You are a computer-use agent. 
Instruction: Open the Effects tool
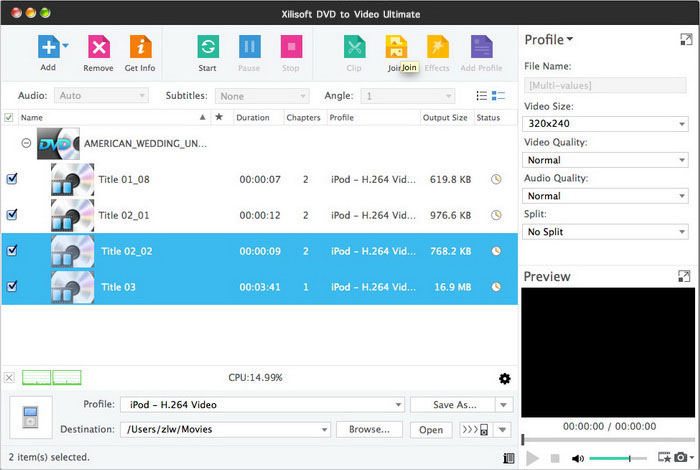coord(438,47)
